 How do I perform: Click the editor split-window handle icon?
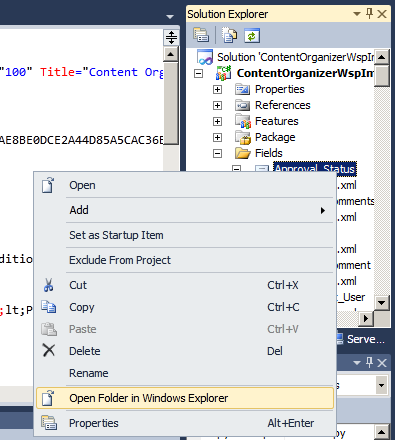coord(171,37)
